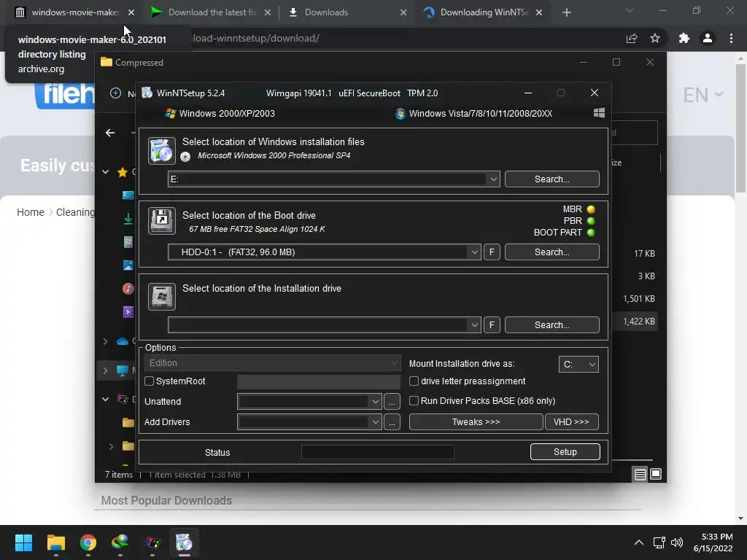Image resolution: width=747 pixels, height=560 pixels.
Task: Click F button for the Boot drive
Action: [492, 252]
